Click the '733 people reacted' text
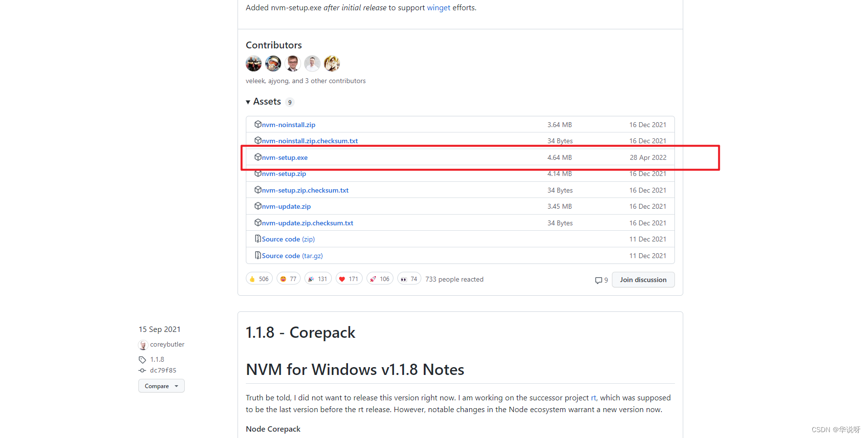 pyautogui.click(x=454, y=279)
